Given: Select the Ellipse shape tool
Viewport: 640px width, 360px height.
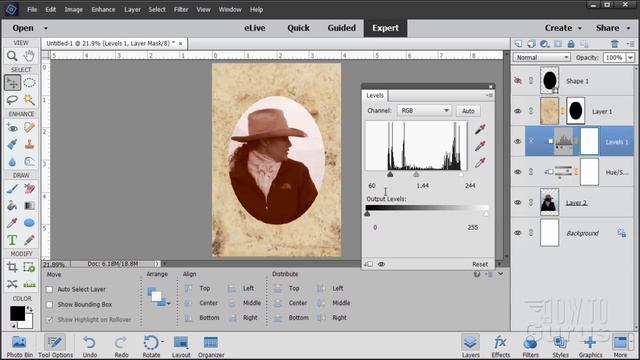Looking at the screenshot, I should pyautogui.click(x=29, y=223).
